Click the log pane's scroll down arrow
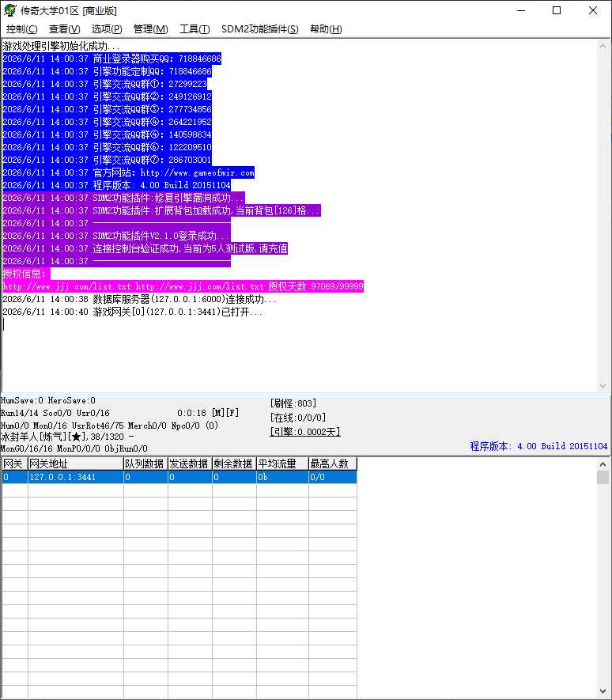This screenshot has width=612, height=700. pyautogui.click(x=603, y=385)
